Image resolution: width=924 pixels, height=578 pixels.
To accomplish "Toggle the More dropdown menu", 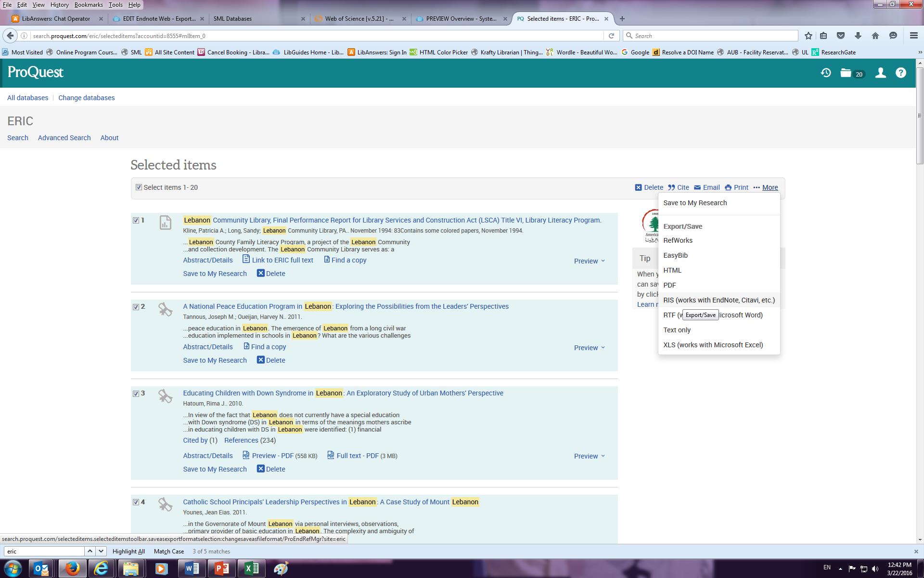I will coord(770,187).
